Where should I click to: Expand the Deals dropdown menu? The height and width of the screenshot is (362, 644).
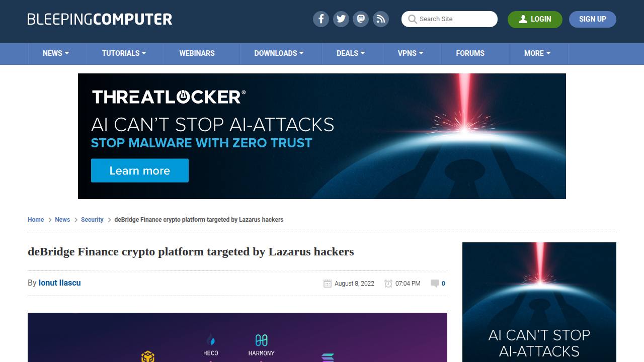click(x=351, y=53)
